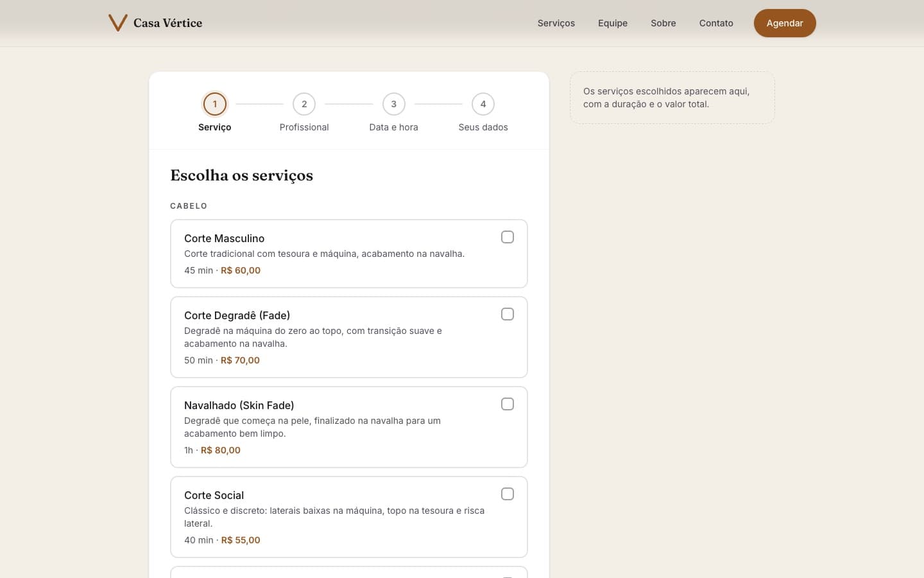
Task: Click the Agendar button
Action: click(x=785, y=23)
